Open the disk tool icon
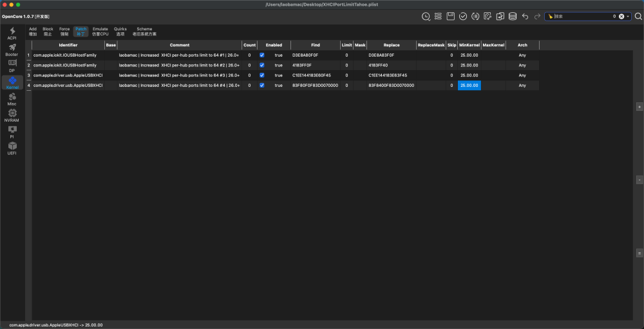Image resolution: width=644 pixels, height=329 pixels. [x=488, y=17]
